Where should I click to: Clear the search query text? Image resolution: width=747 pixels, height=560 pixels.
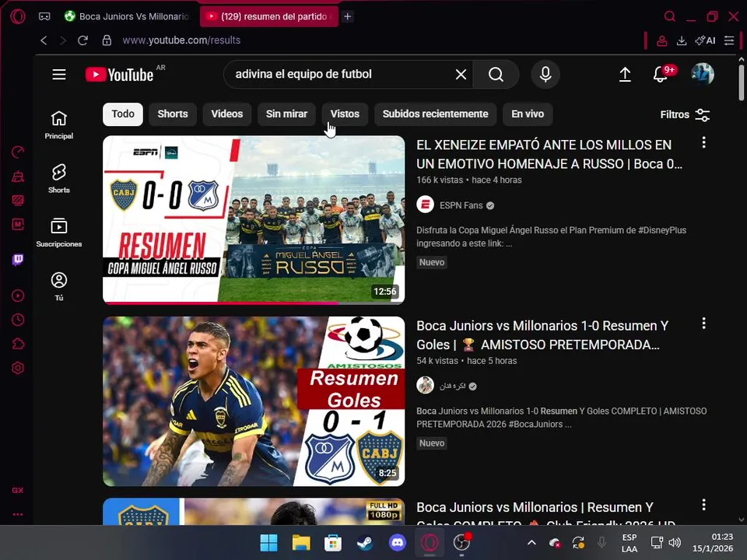(461, 75)
